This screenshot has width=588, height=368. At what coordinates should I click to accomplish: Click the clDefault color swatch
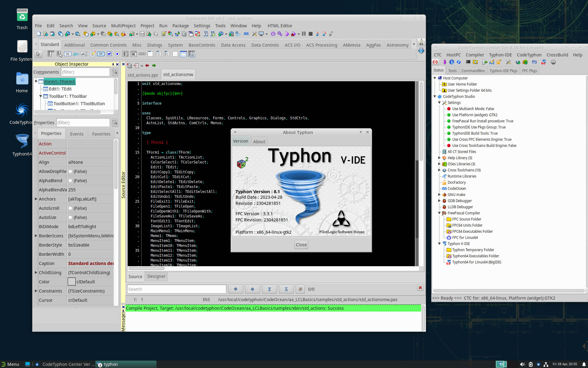(x=71, y=282)
